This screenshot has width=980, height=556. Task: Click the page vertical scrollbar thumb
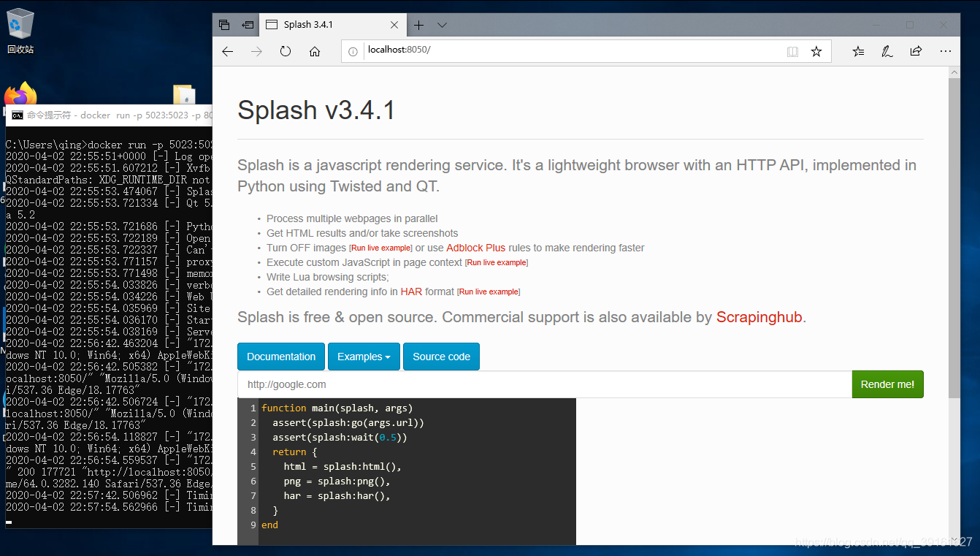[x=954, y=237]
